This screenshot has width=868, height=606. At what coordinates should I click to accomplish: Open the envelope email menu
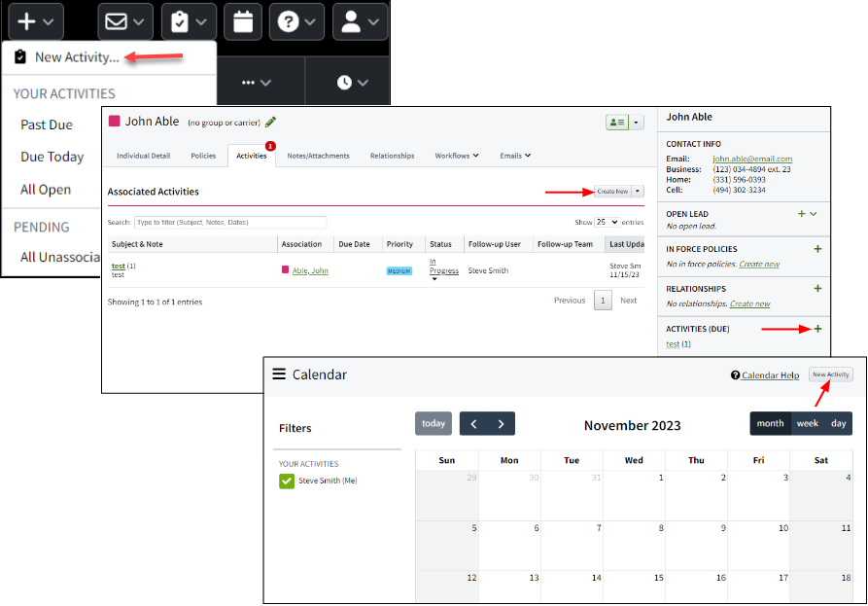pyautogui.click(x=125, y=21)
